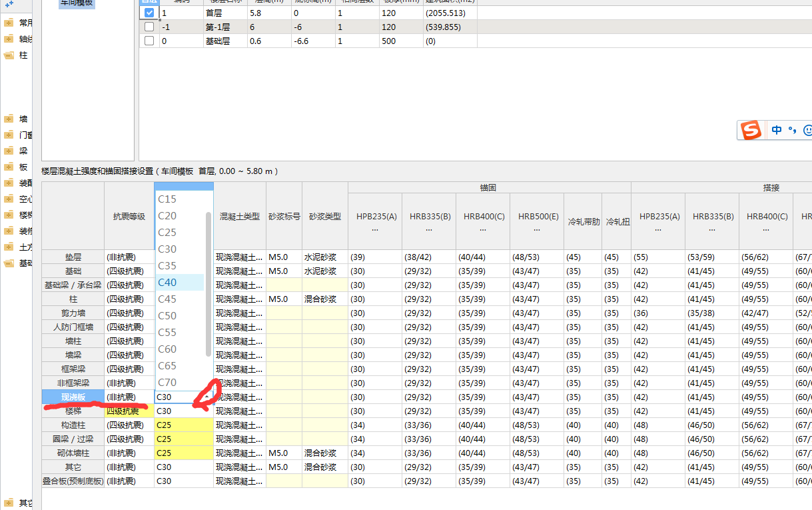Click the C30 cell in 叠合板(预制底板) row
The height and width of the screenshot is (510, 812).
(184, 481)
